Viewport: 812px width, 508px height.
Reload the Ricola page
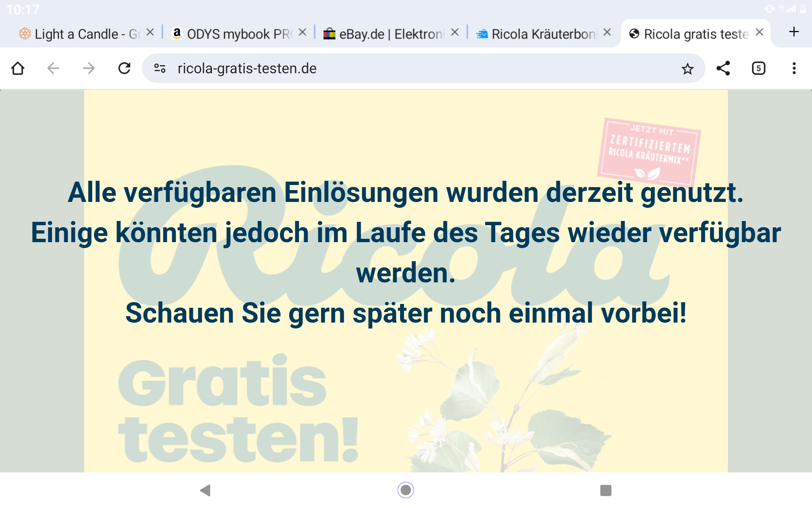pyautogui.click(x=124, y=68)
